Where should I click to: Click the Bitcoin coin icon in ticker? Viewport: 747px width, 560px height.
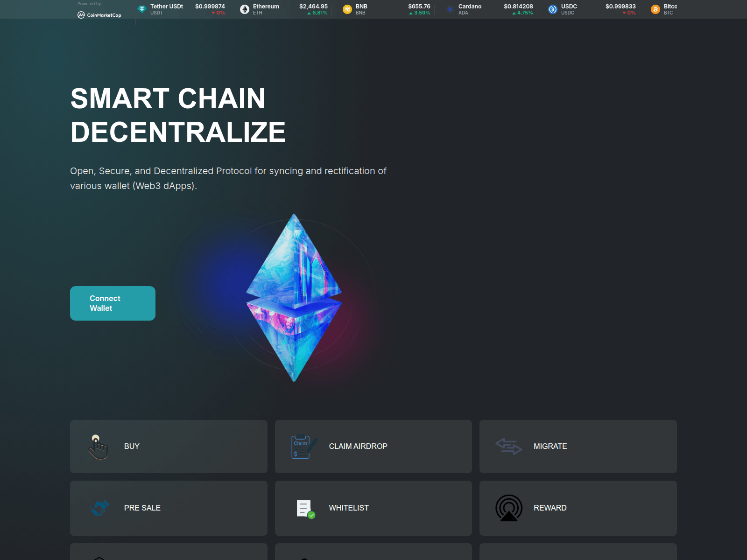coord(655,9)
